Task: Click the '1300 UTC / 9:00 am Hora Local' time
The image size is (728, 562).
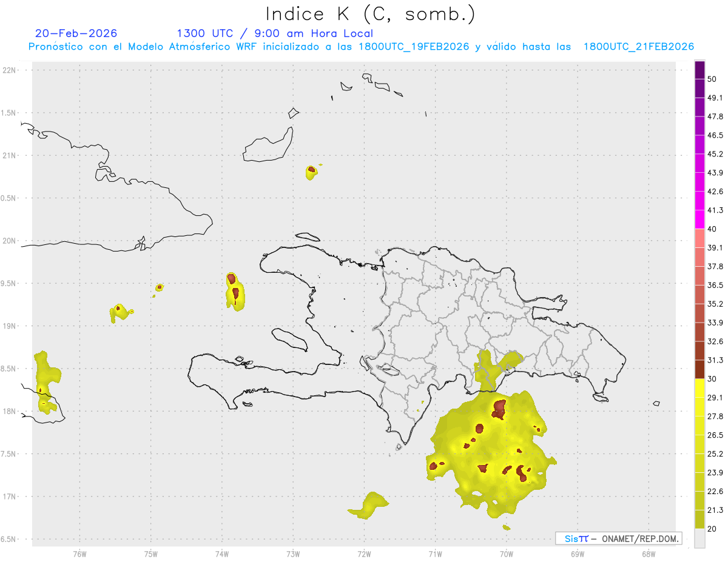Action: pos(275,33)
